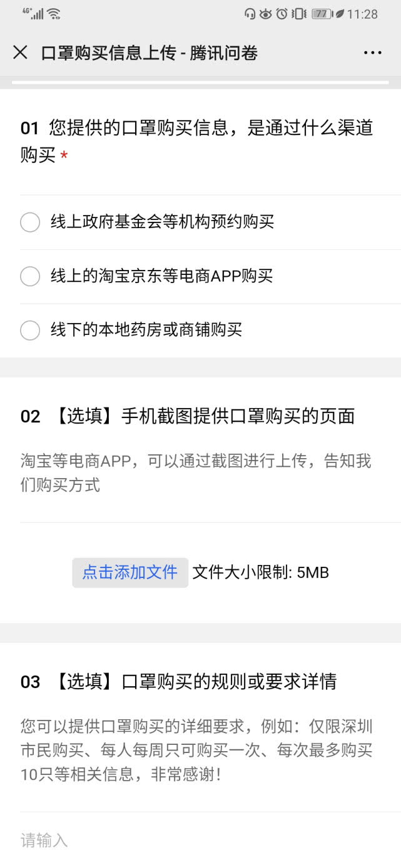Viewport: 401px width, 868px height.
Task: Open the three-dot more options menu
Action: click(x=372, y=53)
